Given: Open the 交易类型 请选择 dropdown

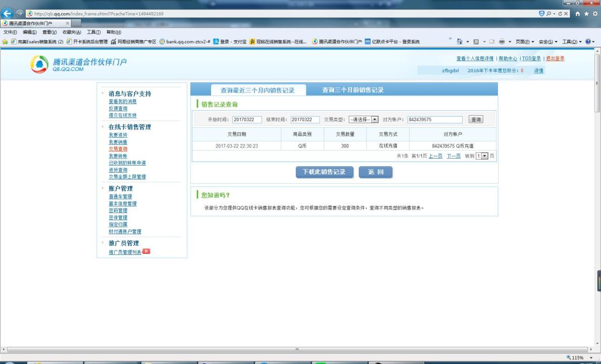Looking at the screenshot, I should coord(363,120).
